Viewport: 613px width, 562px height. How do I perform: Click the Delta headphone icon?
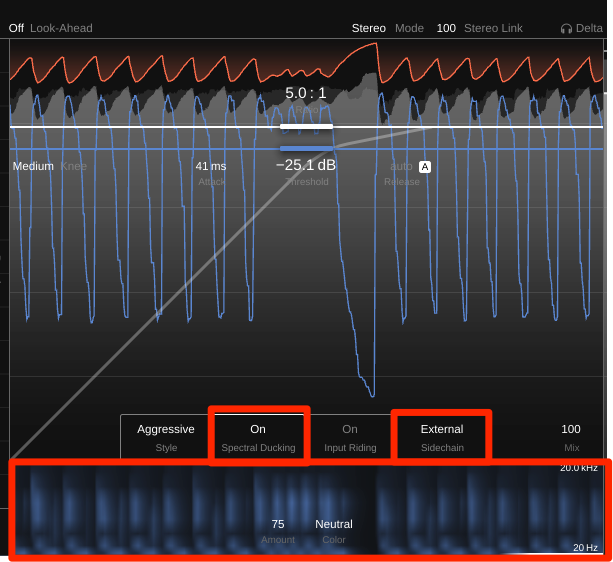click(x=566, y=28)
